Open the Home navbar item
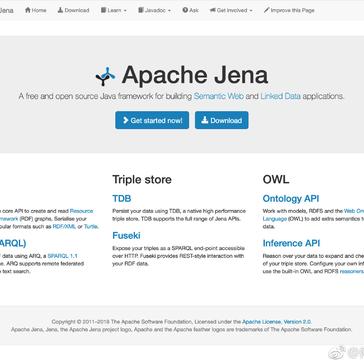Image resolution: width=364 pixels, height=364 pixels. click(x=36, y=10)
